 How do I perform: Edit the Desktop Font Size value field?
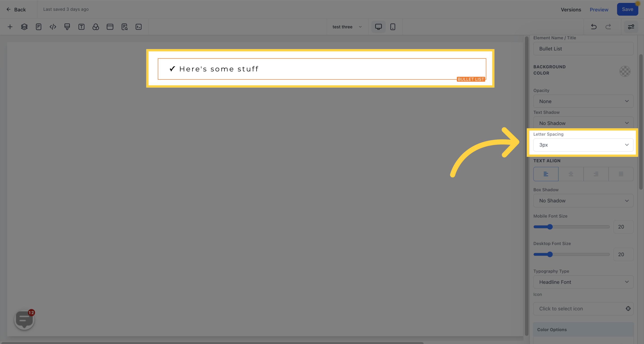pos(623,254)
